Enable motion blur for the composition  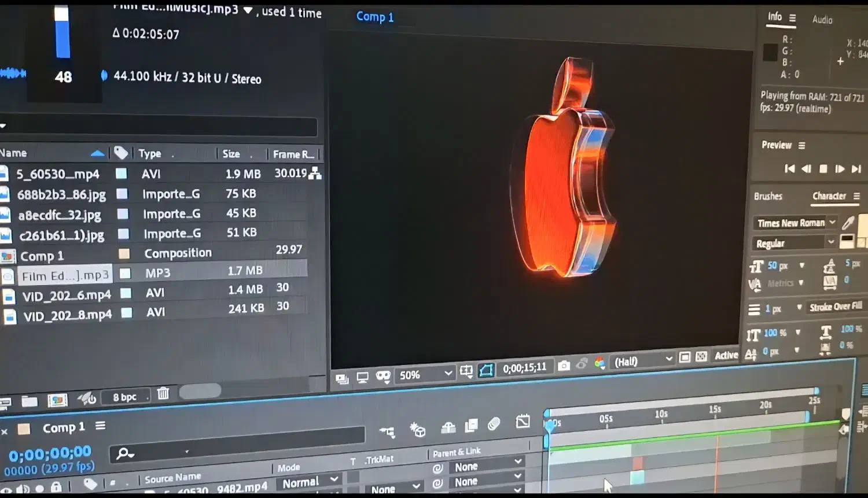[494, 424]
